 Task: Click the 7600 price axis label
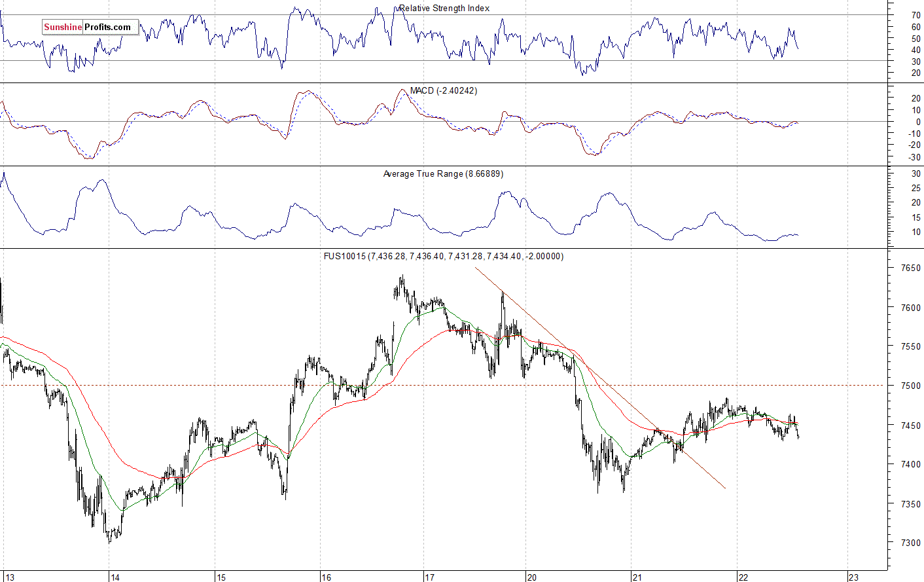[910, 307]
